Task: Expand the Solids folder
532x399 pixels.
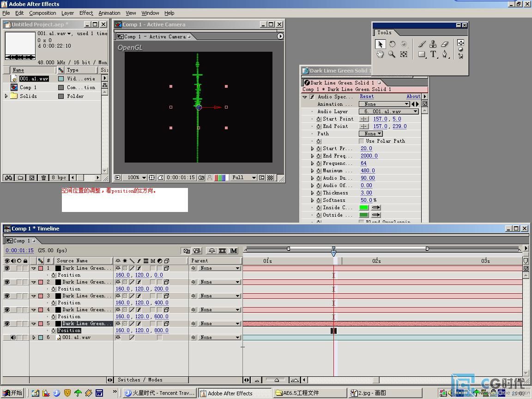Action: click(6, 96)
